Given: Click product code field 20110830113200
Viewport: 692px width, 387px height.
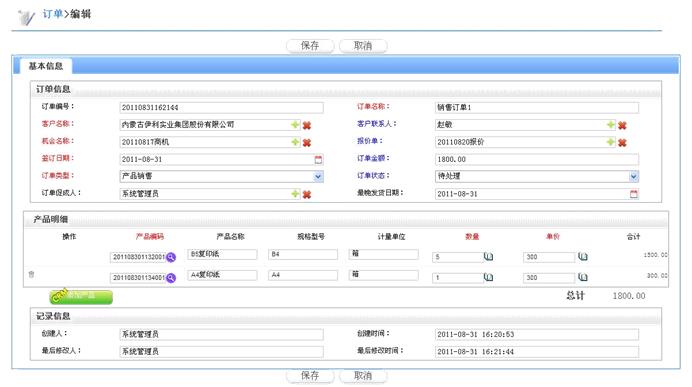Looking at the screenshot, I should pos(138,257).
